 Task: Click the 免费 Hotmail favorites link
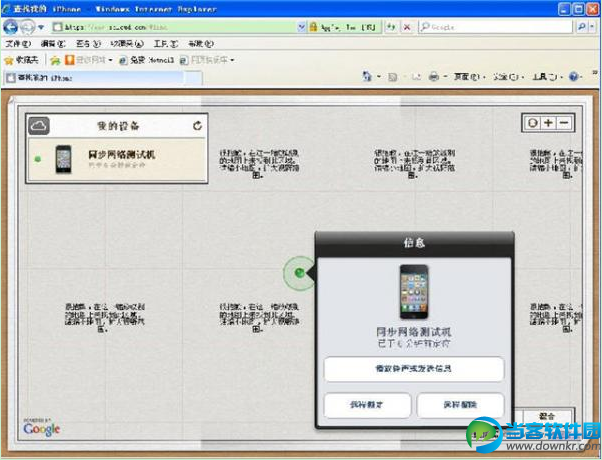(147, 60)
